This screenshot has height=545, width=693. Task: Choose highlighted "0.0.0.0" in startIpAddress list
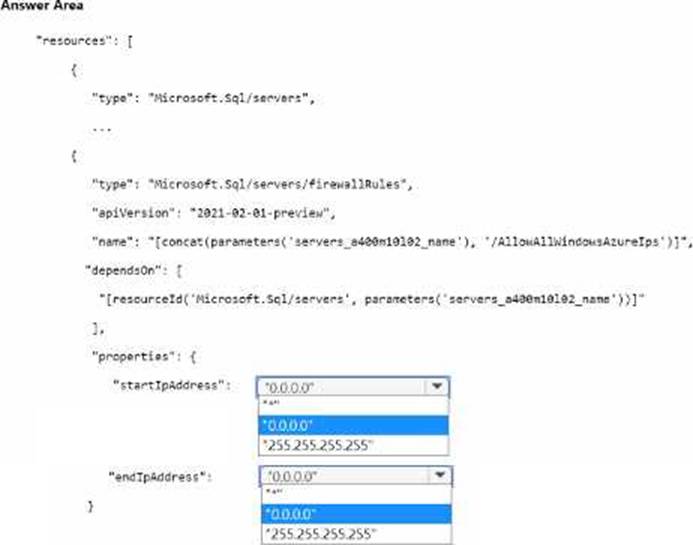[353, 425]
